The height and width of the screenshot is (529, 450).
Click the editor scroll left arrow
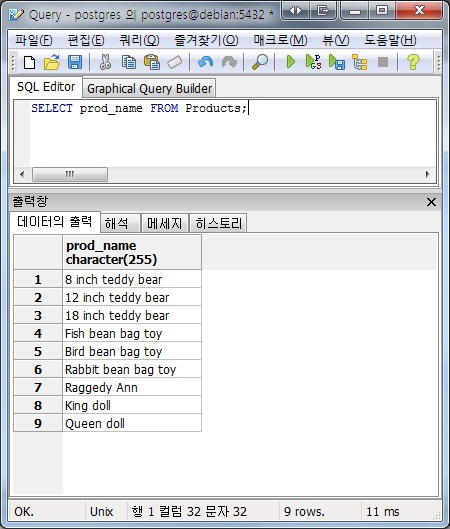pyautogui.click(x=22, y=174)
